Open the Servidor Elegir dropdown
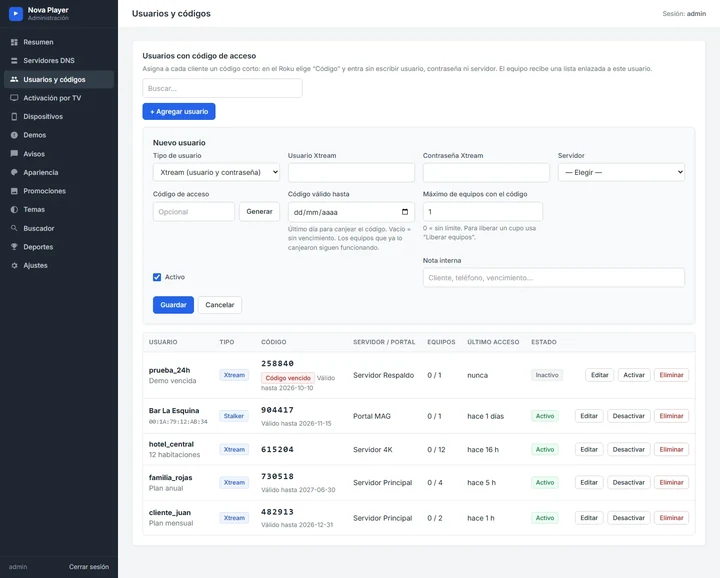The height and width of the screenshot is (578, 720). pyautogui.click(x=621, y=172)
